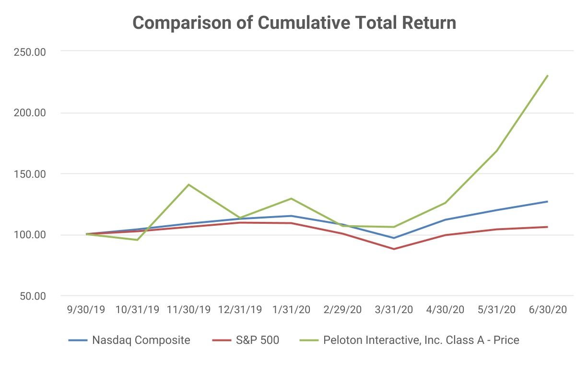This screenshot has width=588, height=365.
Task: Click Peloton line spike at 11/30/19
Action: click(x=188, y=184)
